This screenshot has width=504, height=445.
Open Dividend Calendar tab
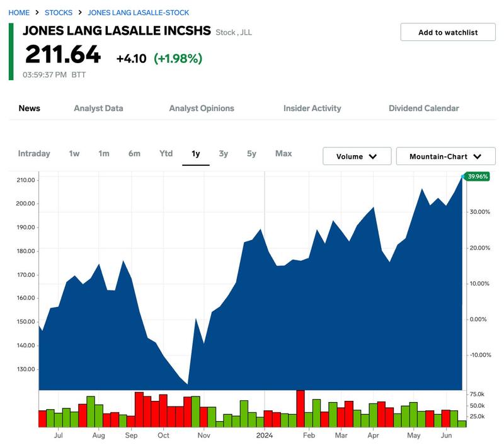coord(423,108)
